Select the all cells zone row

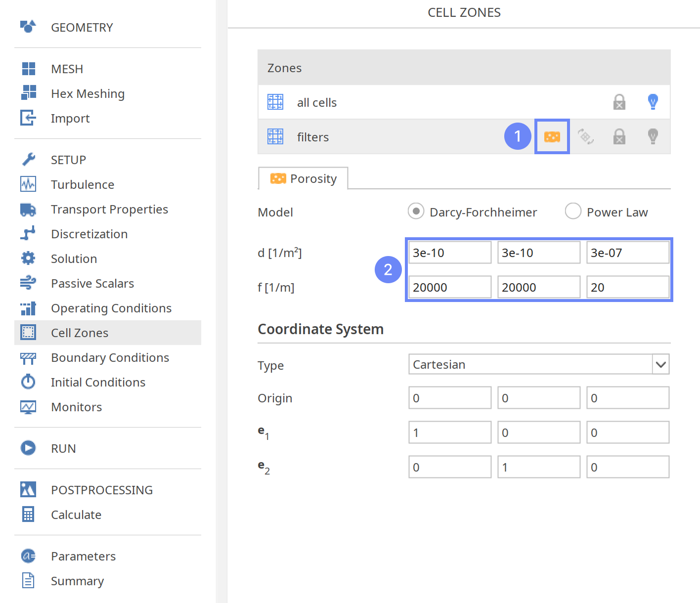point(316,102)
